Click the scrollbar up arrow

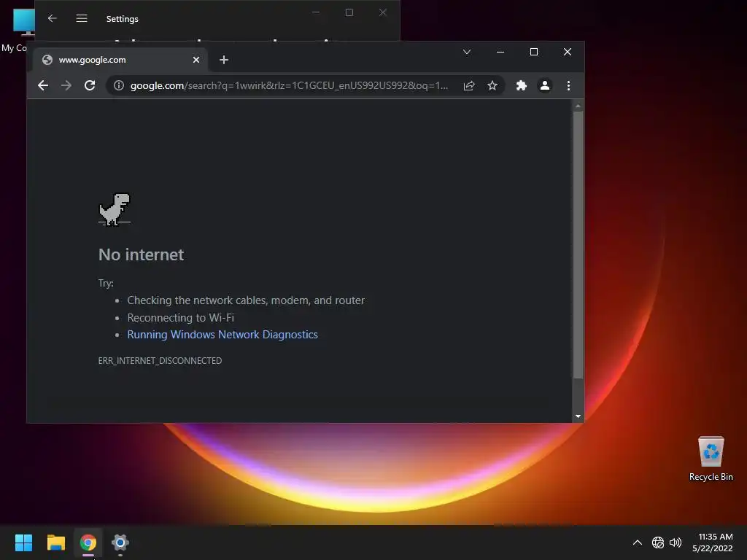[578, 106]
